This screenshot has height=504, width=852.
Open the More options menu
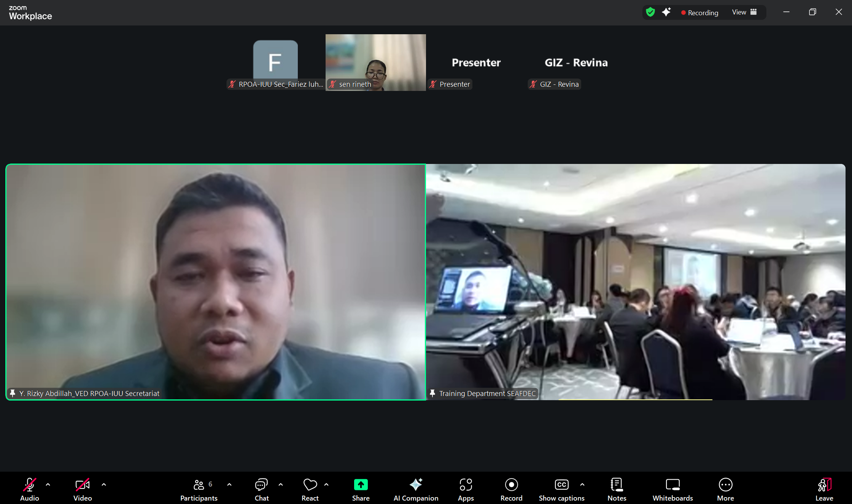coord(725,489)
